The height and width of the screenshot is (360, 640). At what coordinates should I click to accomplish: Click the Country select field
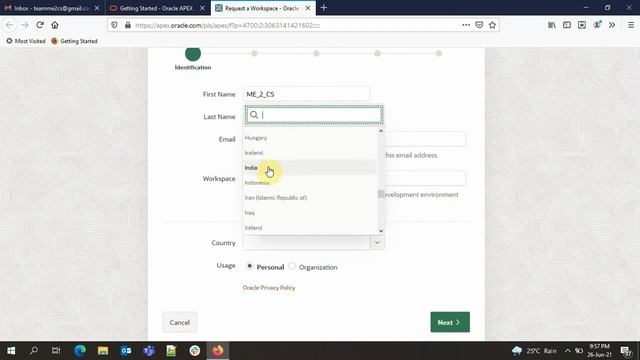tap(307, 243)
